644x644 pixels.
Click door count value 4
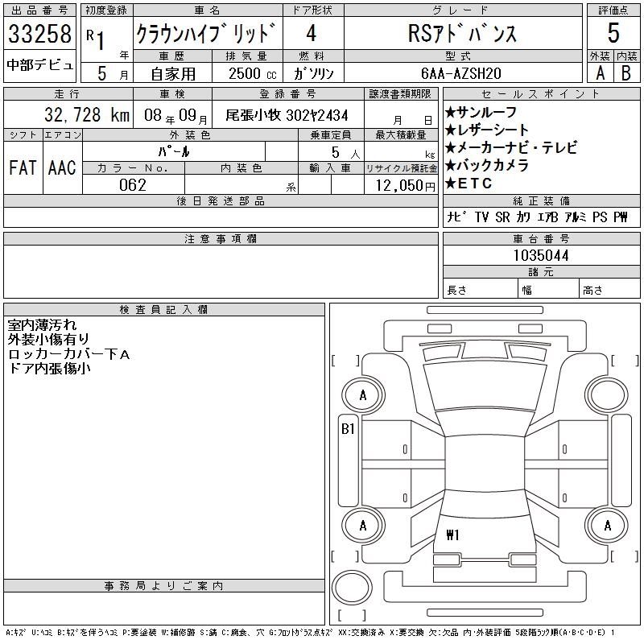click(312, 33)
